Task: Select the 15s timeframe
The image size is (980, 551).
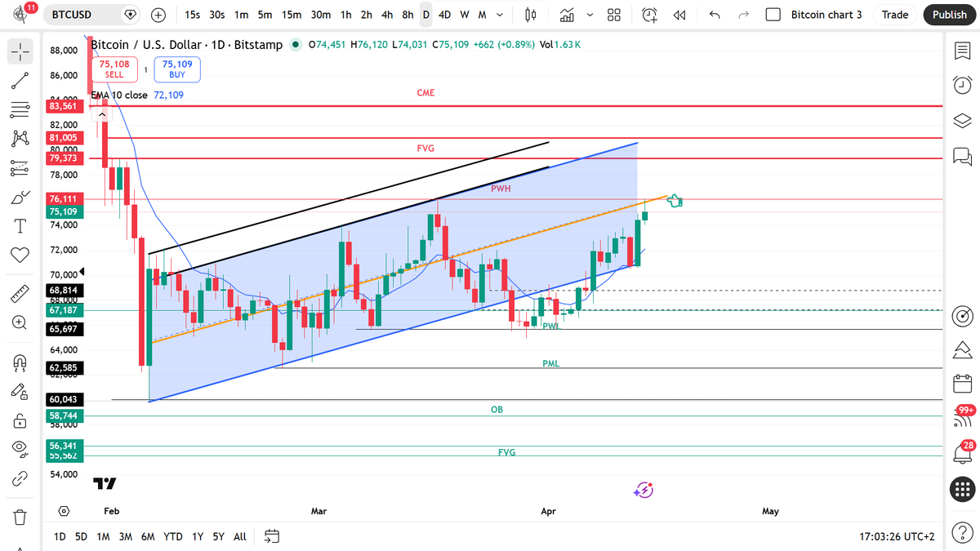Action: (192, 15)
